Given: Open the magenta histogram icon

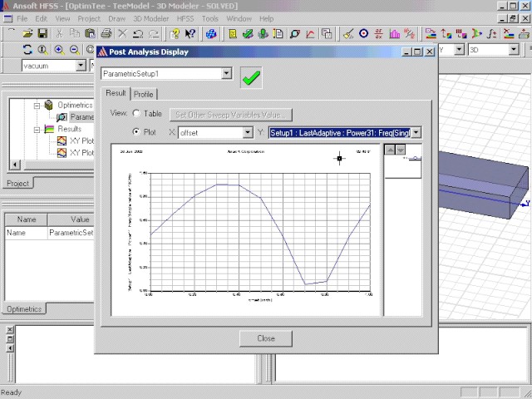Looking at the screenshot, I should [394, 33].
